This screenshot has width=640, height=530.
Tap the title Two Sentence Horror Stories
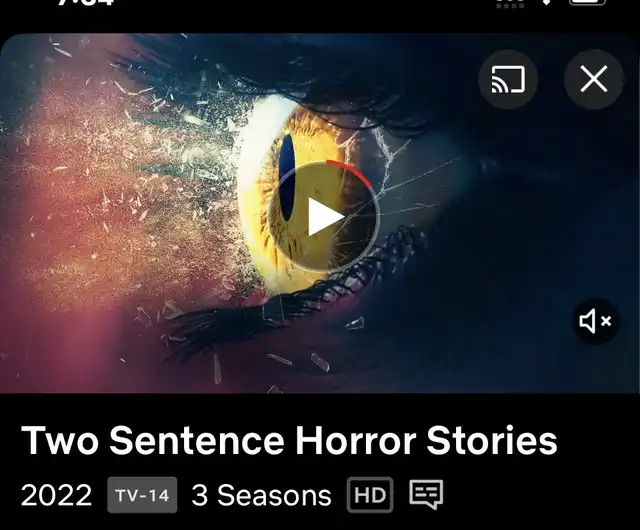click(289, 441)
